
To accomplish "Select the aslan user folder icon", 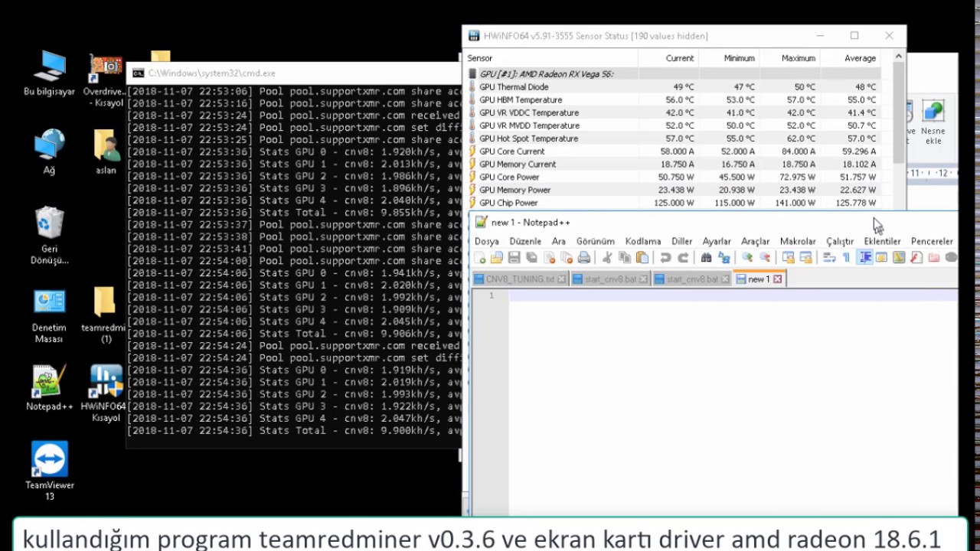I will (x=106, y=152).
